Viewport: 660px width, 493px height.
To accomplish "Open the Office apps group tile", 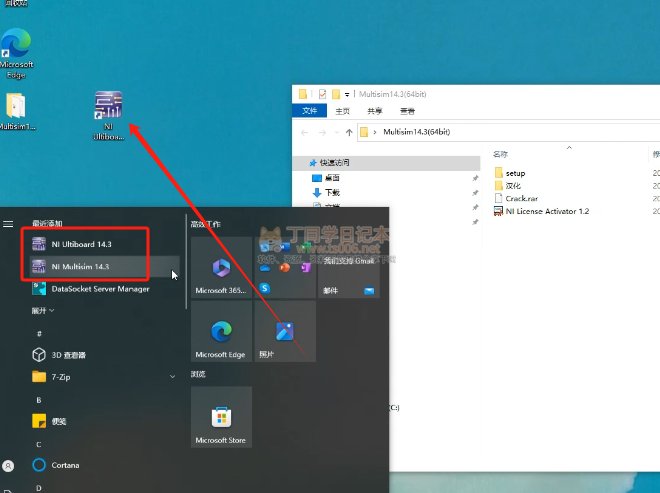I will (285, 267).
